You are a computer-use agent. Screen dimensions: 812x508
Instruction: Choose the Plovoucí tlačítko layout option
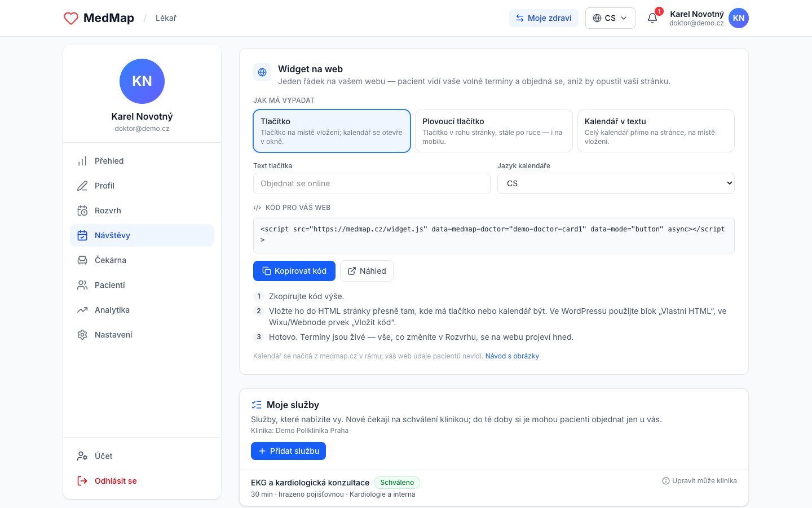click(x=494, y=131)
